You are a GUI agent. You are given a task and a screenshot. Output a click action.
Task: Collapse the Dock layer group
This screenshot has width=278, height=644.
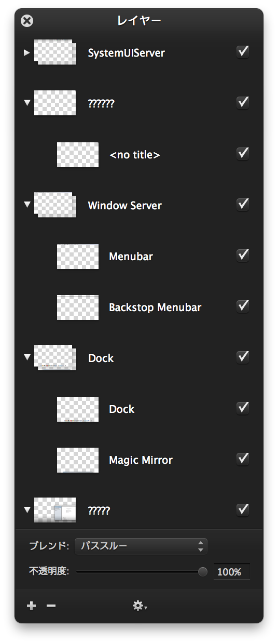[27, 358]
